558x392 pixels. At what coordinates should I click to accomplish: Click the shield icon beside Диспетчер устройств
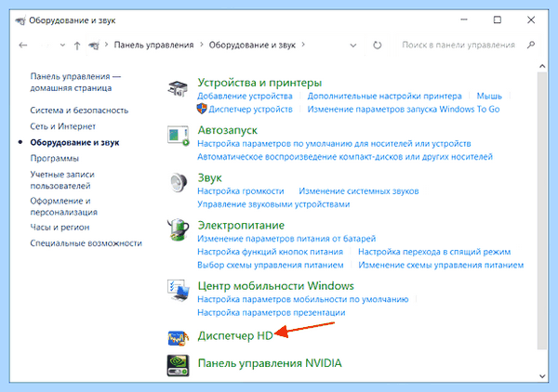[x=202, y=109]
